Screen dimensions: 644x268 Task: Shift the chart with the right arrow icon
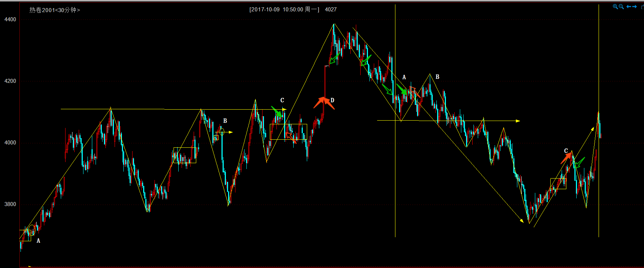(x=634, y=7)
